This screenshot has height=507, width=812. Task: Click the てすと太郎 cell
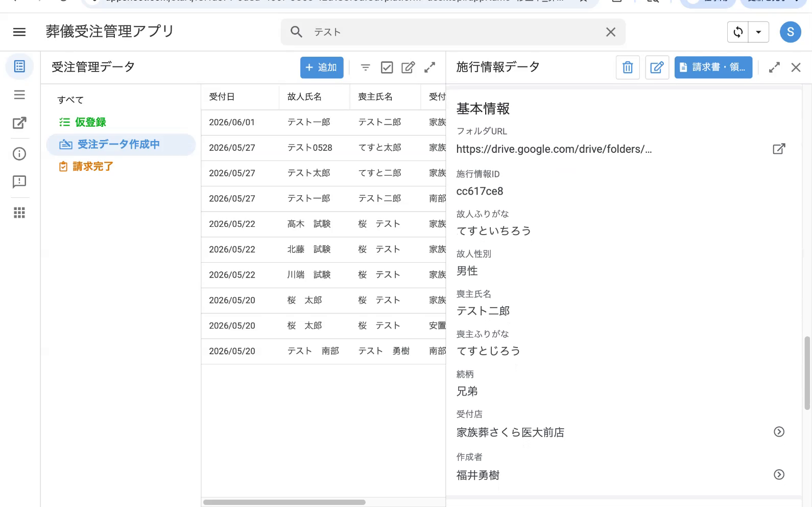click(379, 148)
